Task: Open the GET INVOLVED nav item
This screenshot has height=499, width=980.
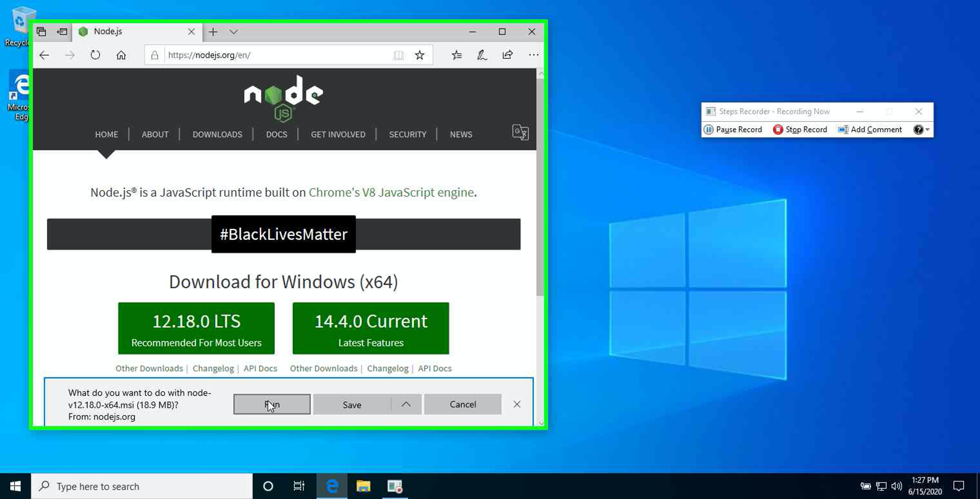Action: tap(338, 135)
